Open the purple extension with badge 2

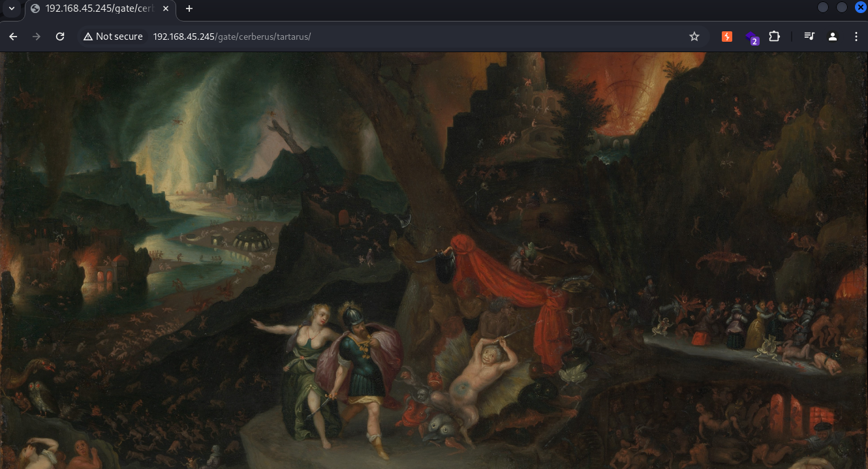751,37
